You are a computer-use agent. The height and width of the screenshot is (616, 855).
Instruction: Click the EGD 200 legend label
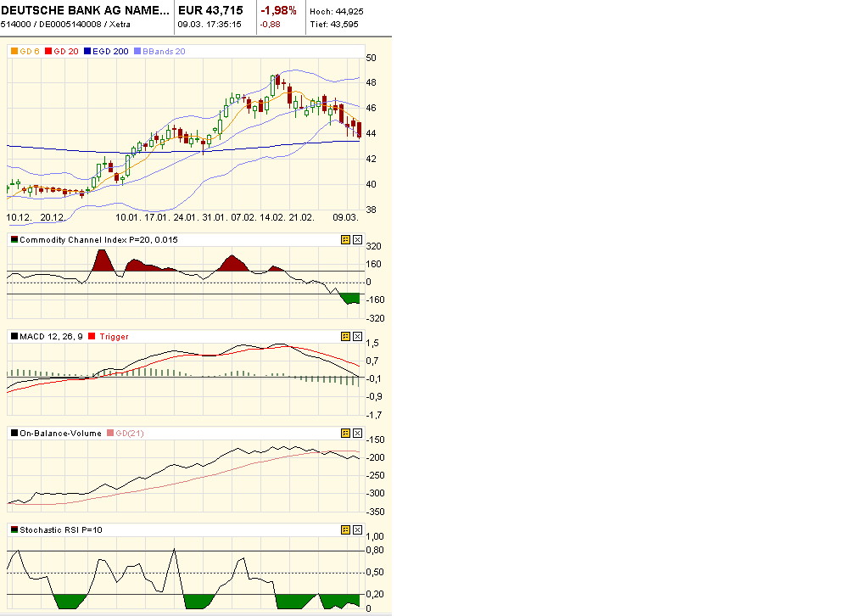[110, 51]
